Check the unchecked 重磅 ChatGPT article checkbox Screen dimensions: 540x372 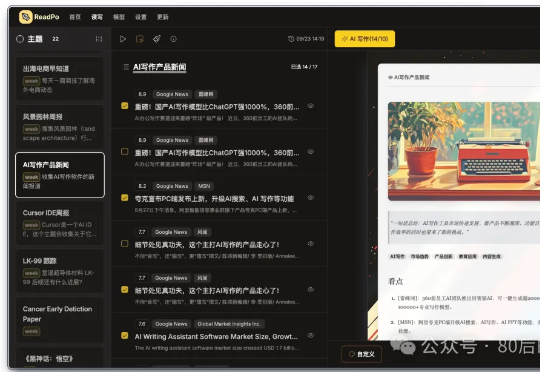(125, 152)
